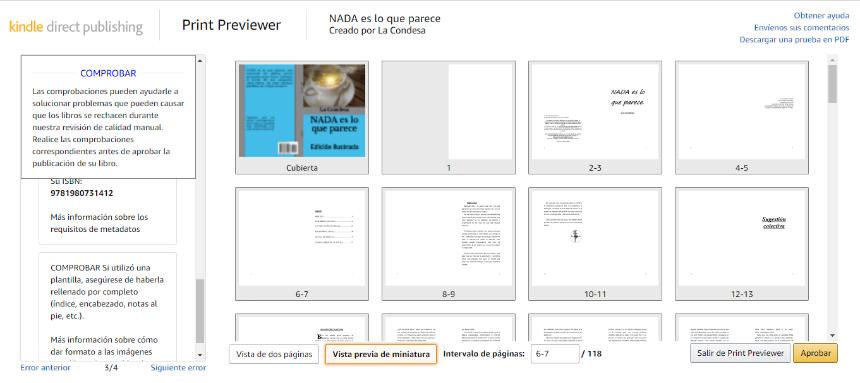Viewport: 860px width, 383px height.
Task: Select the pages 10-11 thumbnail
Action: pyautogui.click(x=595, y=244)
